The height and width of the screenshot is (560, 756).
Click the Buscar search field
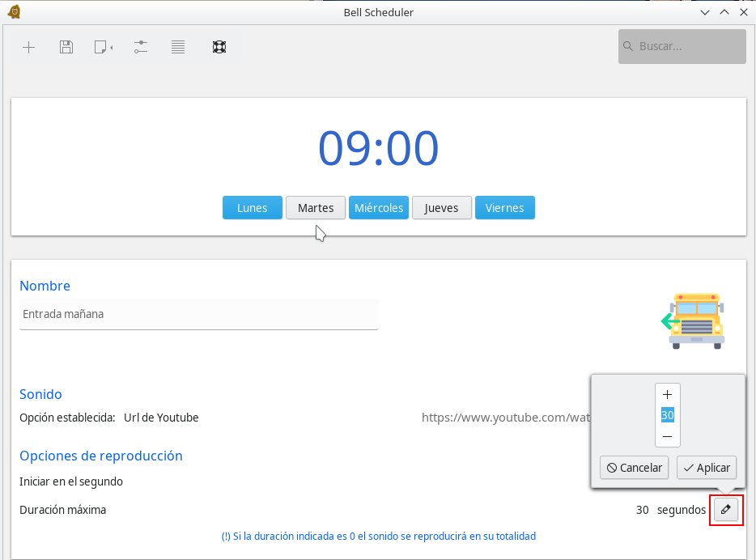682,46
